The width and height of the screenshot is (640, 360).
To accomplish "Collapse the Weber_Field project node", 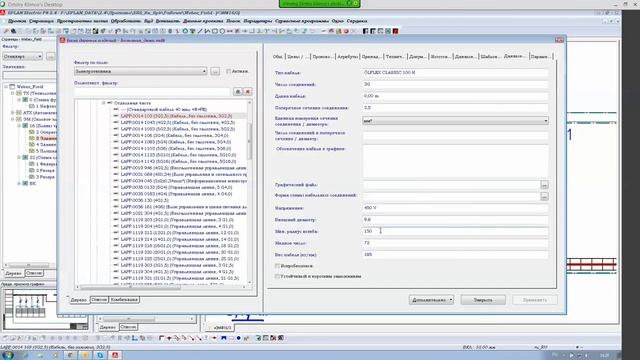I will 6,87.
